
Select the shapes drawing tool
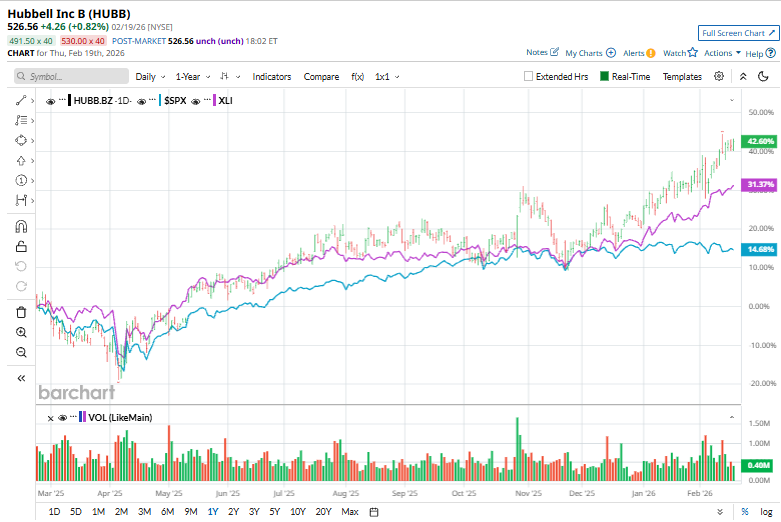pyautogui.click(x=21, y=140)
